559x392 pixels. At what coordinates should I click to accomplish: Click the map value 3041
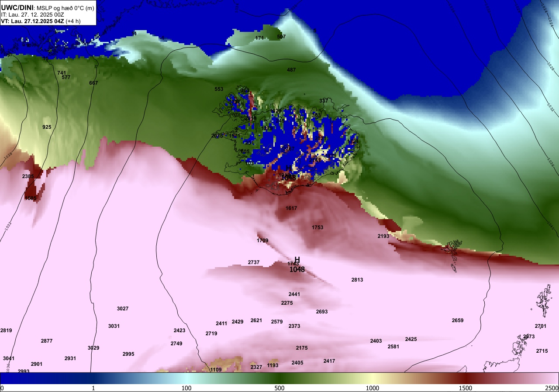[9, 358]
